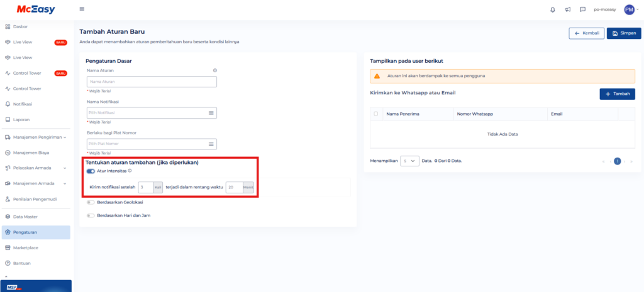Click the MSP banner at sidebar bottom
644x292 pixels.
click(36, 286)
